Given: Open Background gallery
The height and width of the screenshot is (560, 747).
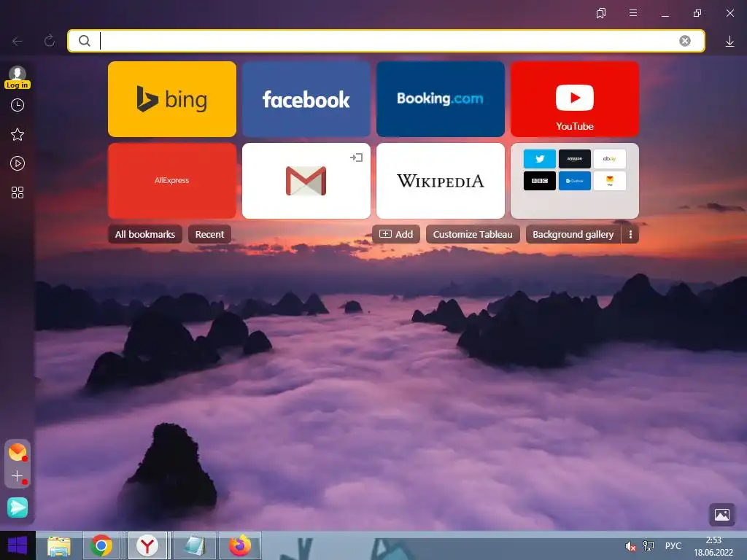Looking at the screenshot, I should 573,234.
